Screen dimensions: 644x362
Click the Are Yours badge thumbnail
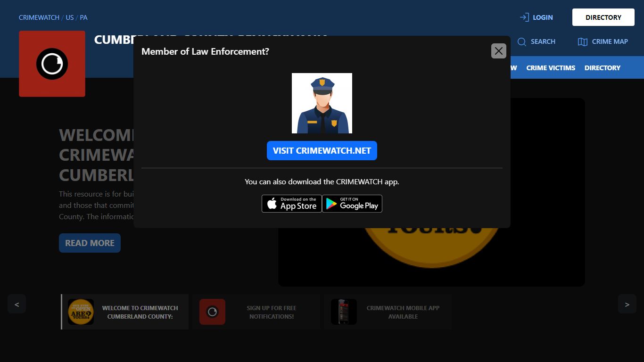point(81,312)
